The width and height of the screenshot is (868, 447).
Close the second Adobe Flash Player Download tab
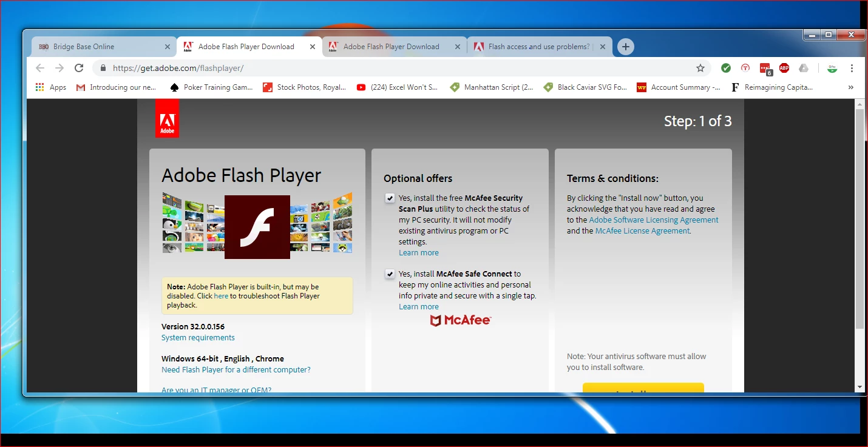[x=458, y=47]
